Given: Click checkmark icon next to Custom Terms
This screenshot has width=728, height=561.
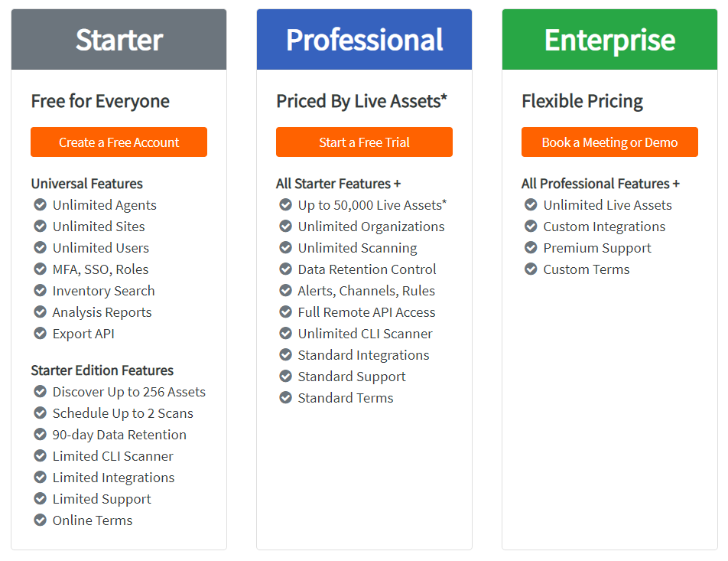Looking at the screenshot, I should coord(531,269).
